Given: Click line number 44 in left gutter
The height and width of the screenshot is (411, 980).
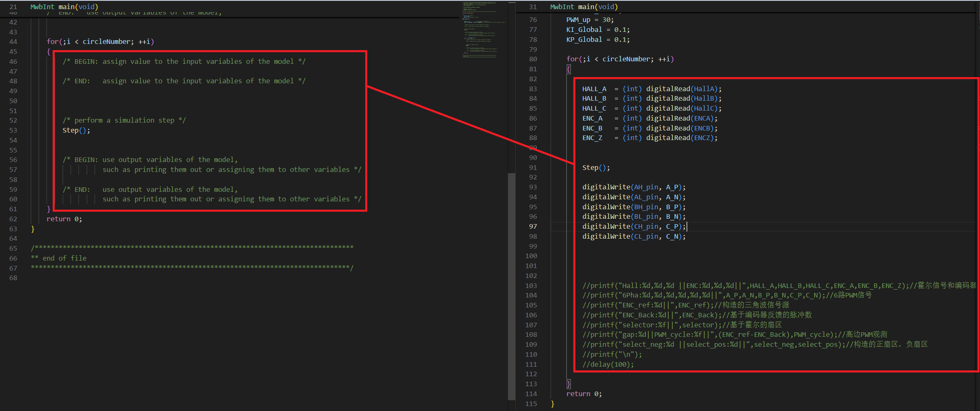Looking at the screenshot, I should pos(13,41).
